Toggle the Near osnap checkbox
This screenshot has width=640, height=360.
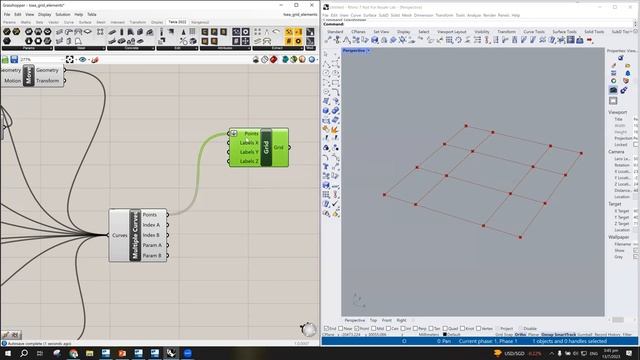(340, 328)
